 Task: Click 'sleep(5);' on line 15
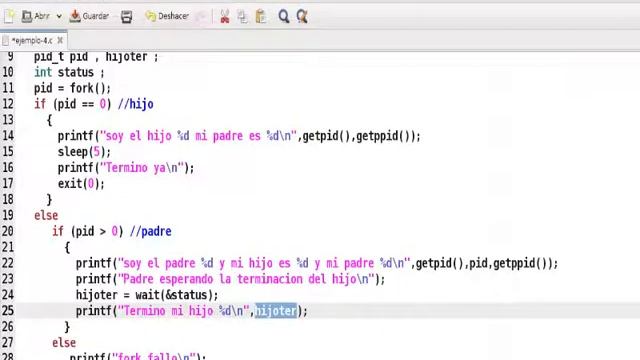[84, 152]
